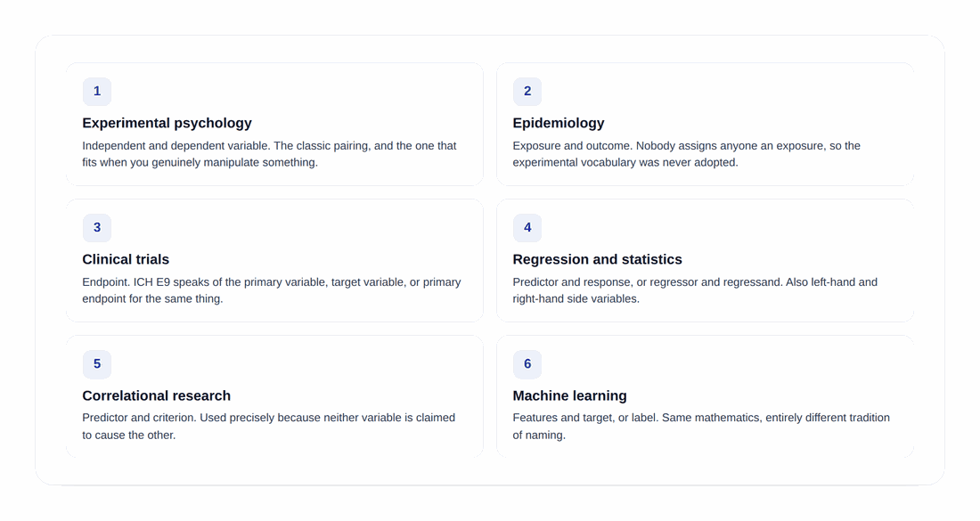Click the Regression and statistics heading
980x521 pixels.
click(597, 259)
